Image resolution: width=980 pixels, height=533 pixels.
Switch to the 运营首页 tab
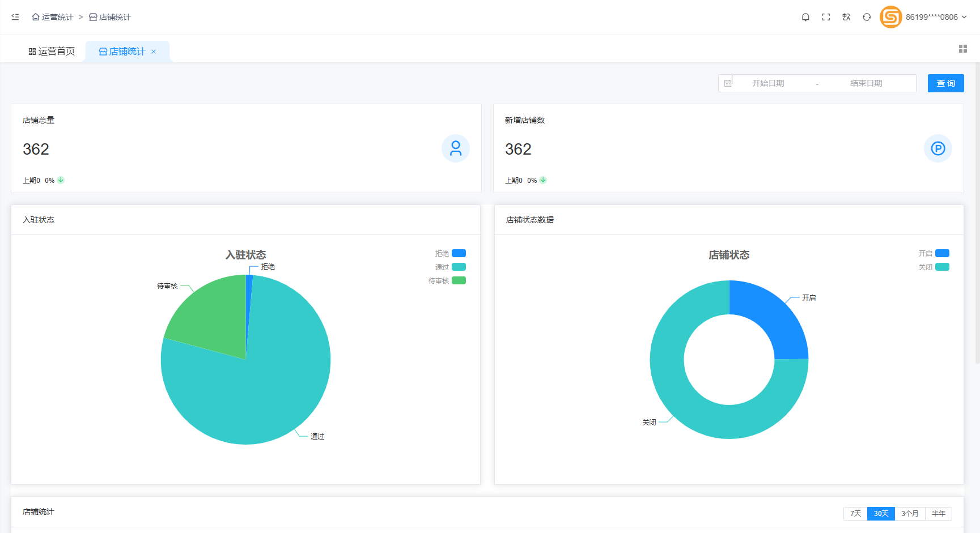coord(52,52)
